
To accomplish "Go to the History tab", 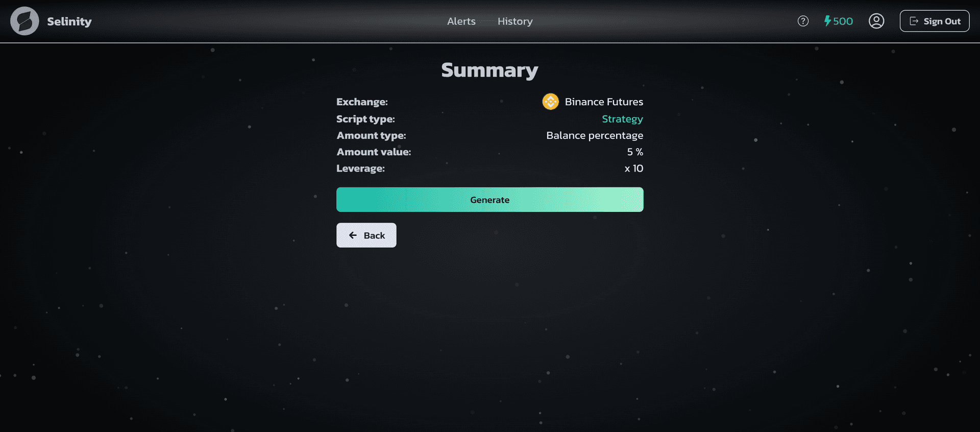I will 515,21.
